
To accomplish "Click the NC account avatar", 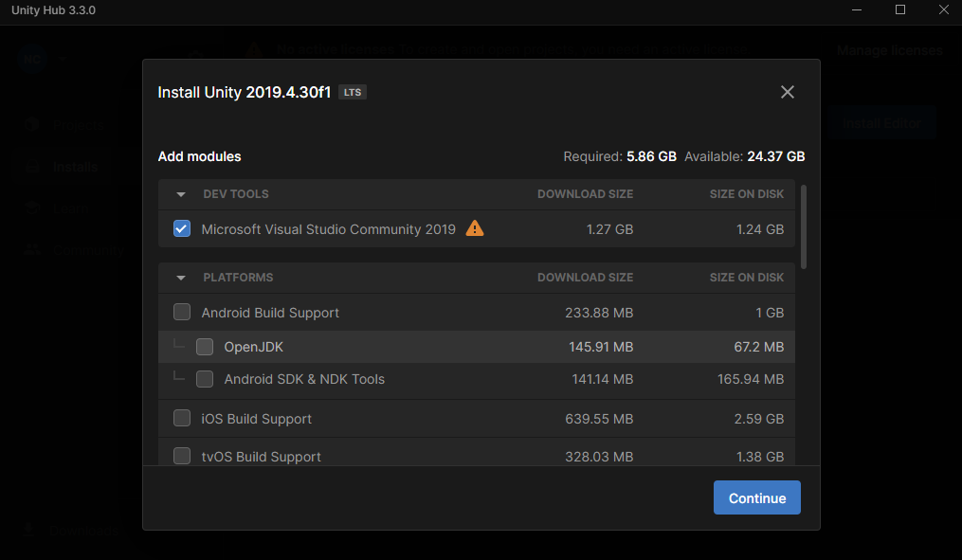I will click(x=31, y=59).
